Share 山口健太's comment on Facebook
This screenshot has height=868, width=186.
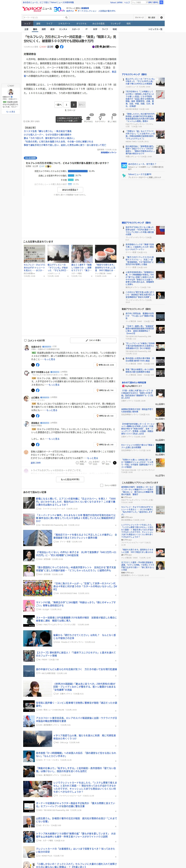point(38,416)
